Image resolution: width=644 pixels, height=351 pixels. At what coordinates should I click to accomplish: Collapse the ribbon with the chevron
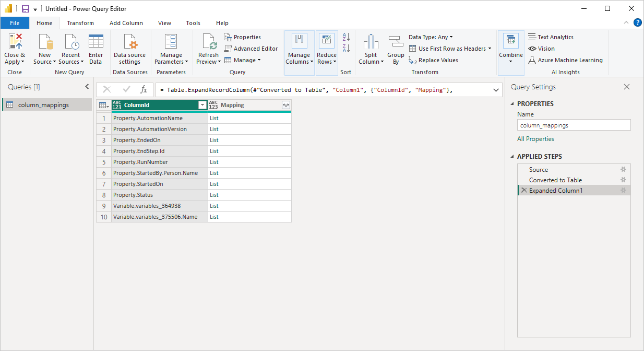click(627, 22)
